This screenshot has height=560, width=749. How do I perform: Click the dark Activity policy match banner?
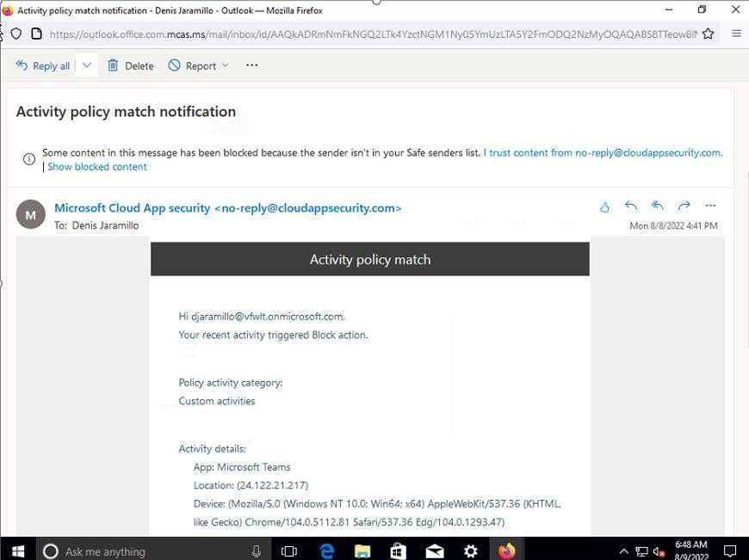pos(370,259)
